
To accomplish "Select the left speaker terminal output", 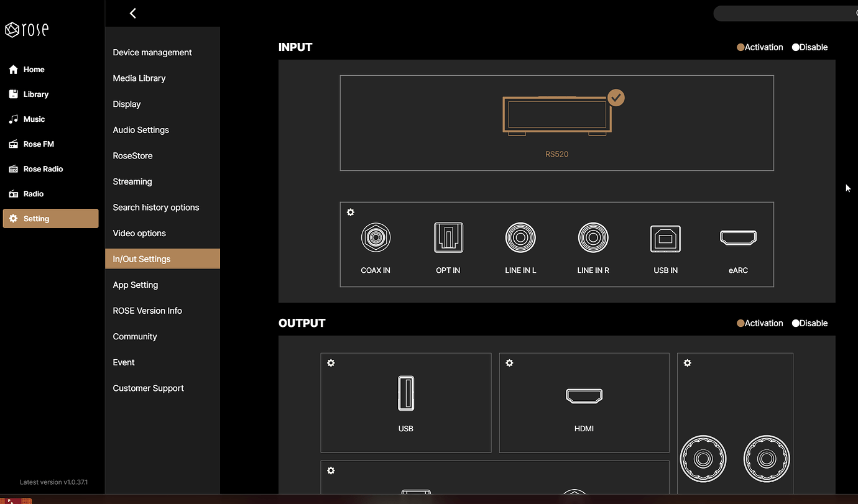I will pos(703,459).
